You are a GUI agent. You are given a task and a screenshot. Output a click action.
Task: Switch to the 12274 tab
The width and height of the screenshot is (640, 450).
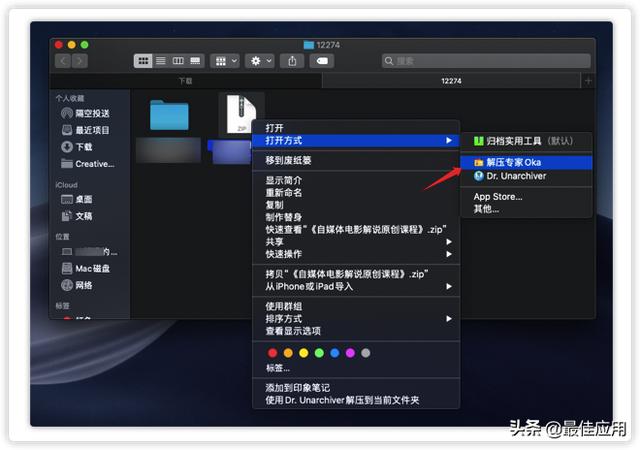click(451, 81)
